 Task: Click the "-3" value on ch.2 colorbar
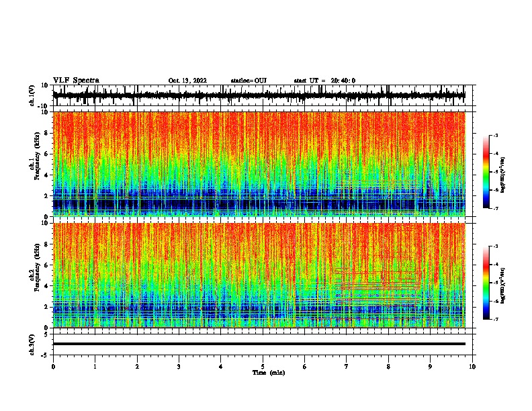[495, 246]
